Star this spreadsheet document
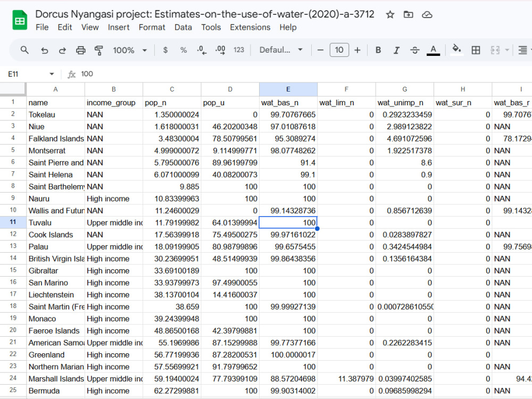Viewport: 532px width, 399px height. (x=390, y=14)
